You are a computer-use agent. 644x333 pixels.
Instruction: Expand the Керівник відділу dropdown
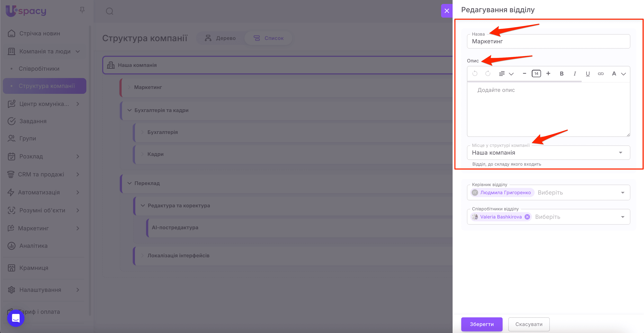[x=622, y=193]
